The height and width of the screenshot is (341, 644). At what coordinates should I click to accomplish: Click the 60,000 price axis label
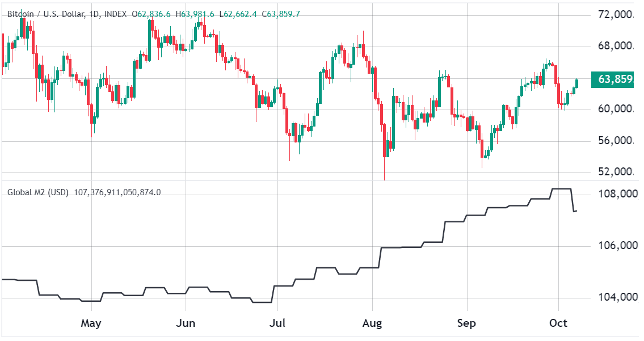(x=616, y=109)
